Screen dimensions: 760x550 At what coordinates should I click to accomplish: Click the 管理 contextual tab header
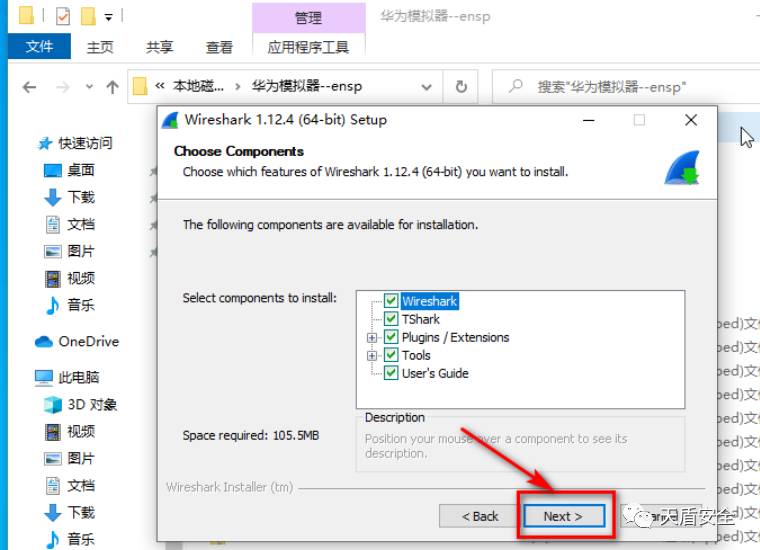tap(308, 18)
